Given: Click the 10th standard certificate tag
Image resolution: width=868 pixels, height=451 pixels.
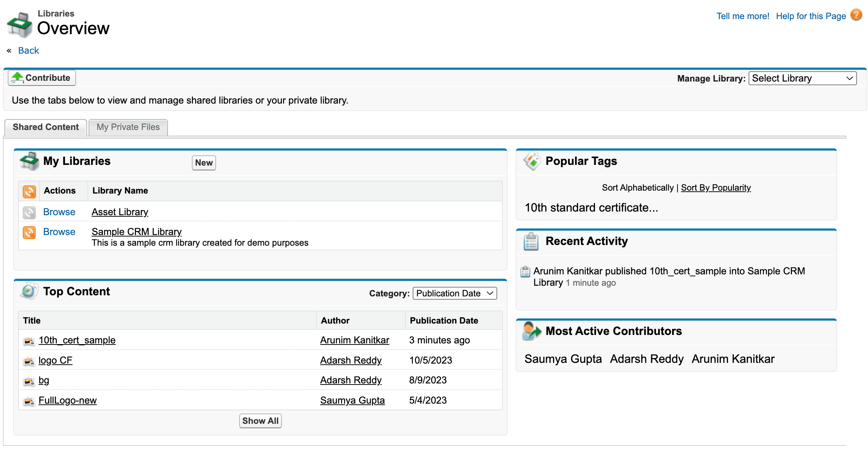Looking at the screenshot, I should pos(591,208).
